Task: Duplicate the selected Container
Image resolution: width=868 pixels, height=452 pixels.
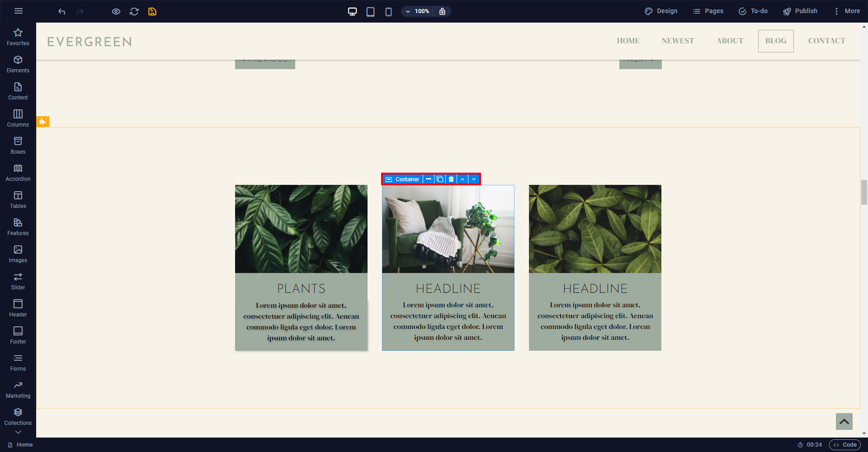Action: click(439, 179)
